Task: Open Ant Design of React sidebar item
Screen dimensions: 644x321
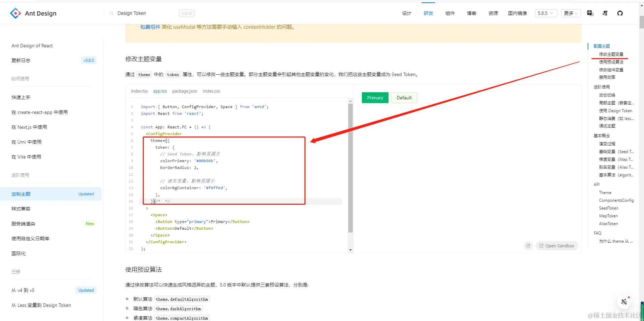Action: point(32,46)
